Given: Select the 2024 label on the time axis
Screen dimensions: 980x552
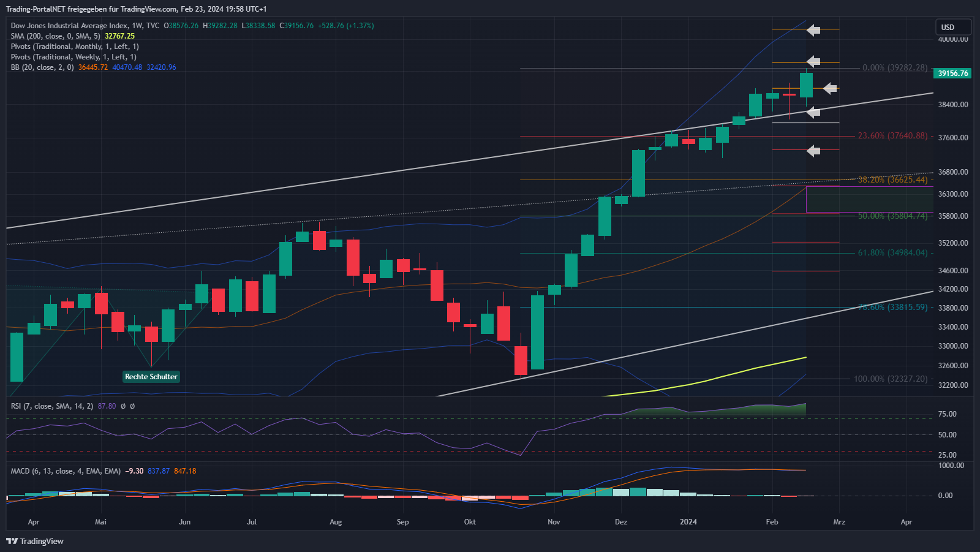Looking at the screenshot, I should 688,522.
